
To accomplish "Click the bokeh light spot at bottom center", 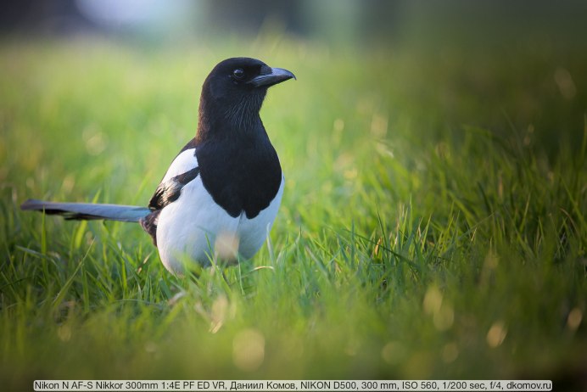I will [x=249, y=348].
